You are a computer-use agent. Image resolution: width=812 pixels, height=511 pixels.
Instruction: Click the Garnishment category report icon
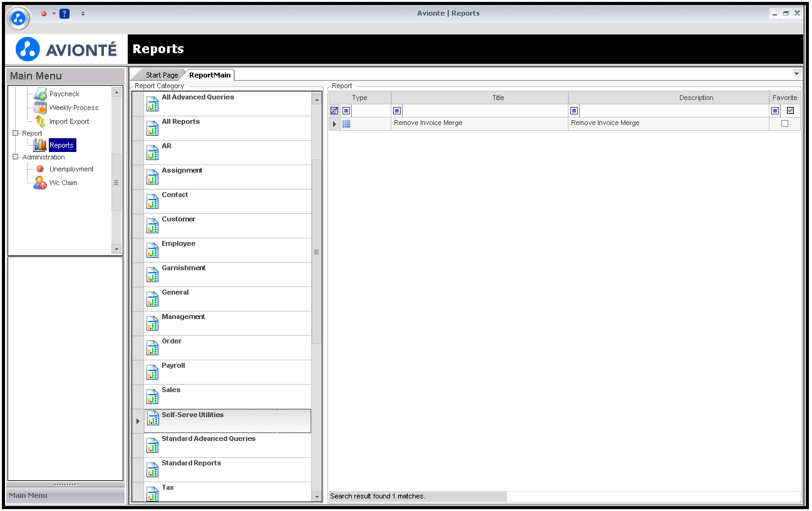click(152, 275)
